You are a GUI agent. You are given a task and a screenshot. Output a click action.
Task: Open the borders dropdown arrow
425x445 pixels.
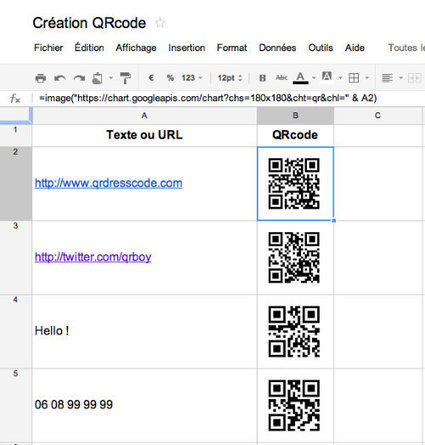click(367, 78)
